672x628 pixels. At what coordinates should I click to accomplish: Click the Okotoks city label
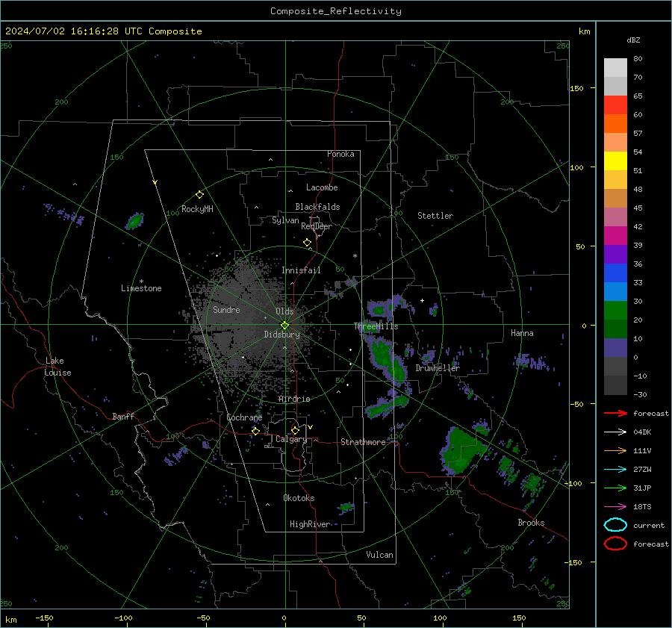click(299, 498)
